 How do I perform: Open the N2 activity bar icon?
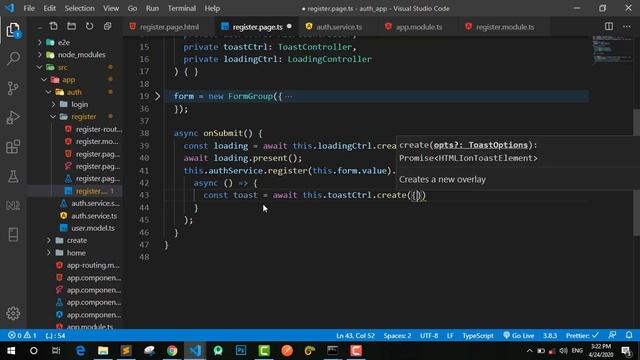[x=13, y=205]
